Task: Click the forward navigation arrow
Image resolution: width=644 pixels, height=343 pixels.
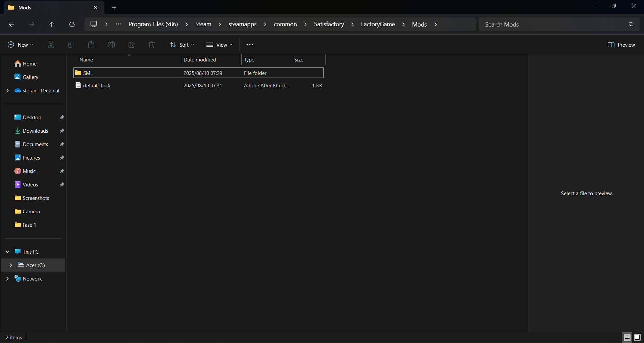Action: 32,24
